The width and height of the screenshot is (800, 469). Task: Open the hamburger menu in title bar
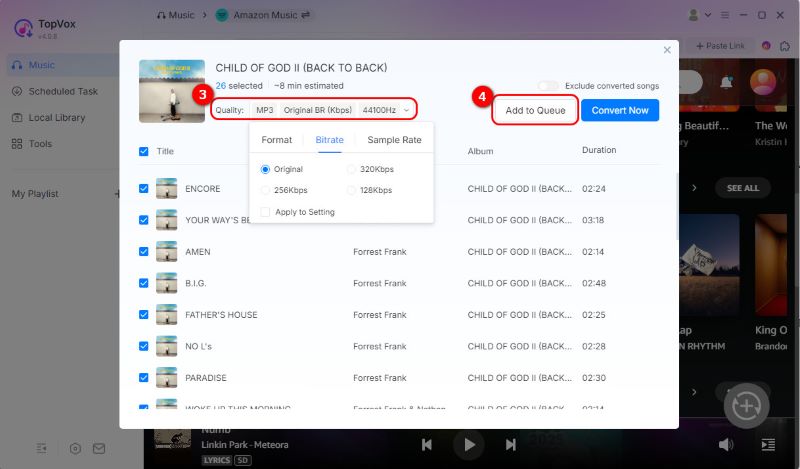coord(724,15)
